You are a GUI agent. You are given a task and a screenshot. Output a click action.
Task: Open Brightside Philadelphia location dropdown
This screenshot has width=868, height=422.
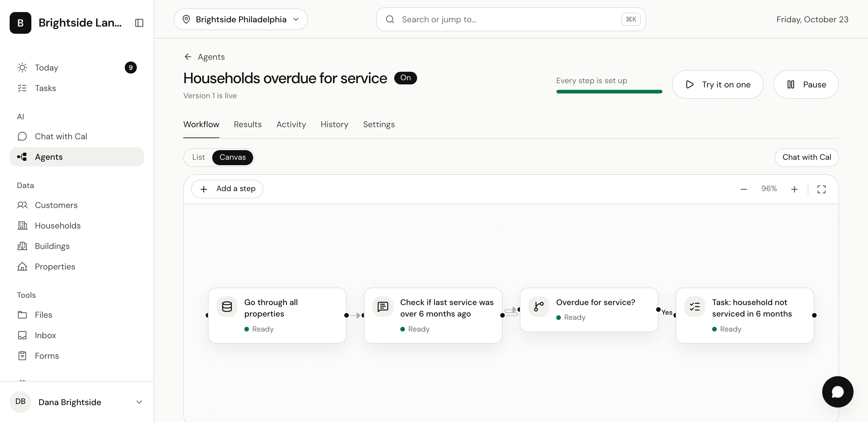pos(241,19)
